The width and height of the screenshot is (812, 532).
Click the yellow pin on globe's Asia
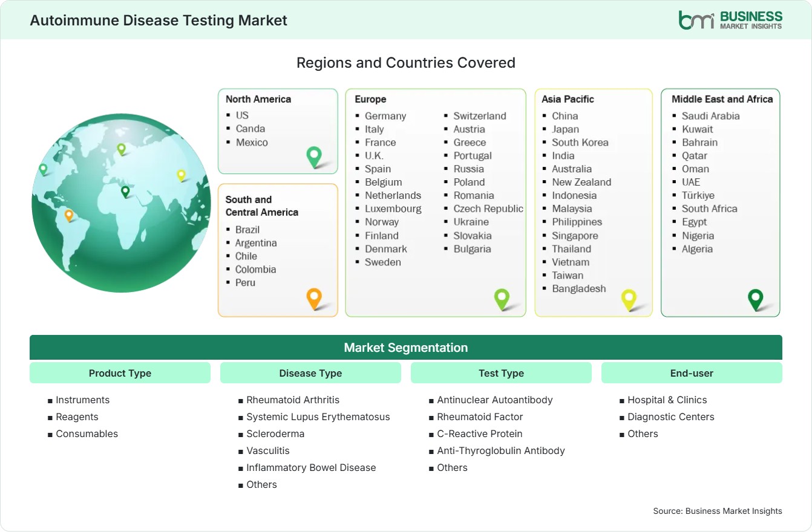181,175
